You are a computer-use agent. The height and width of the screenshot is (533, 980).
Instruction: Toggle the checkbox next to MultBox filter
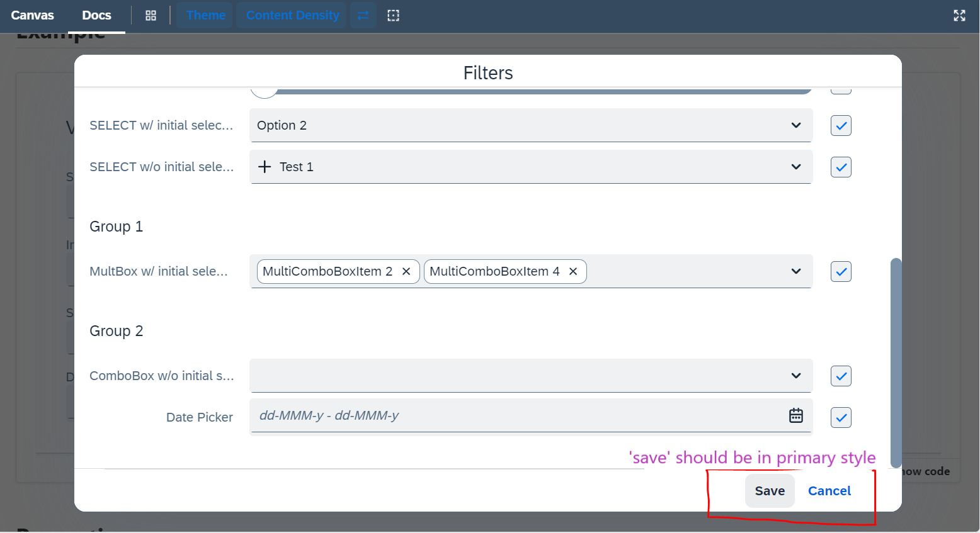tap(841, 271)
